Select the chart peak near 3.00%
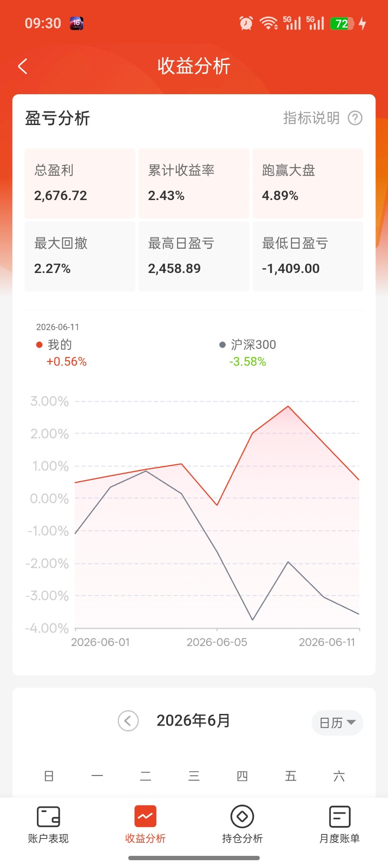Screen dimensions: 388x868 pyautogui.click(x=288, y=406)
